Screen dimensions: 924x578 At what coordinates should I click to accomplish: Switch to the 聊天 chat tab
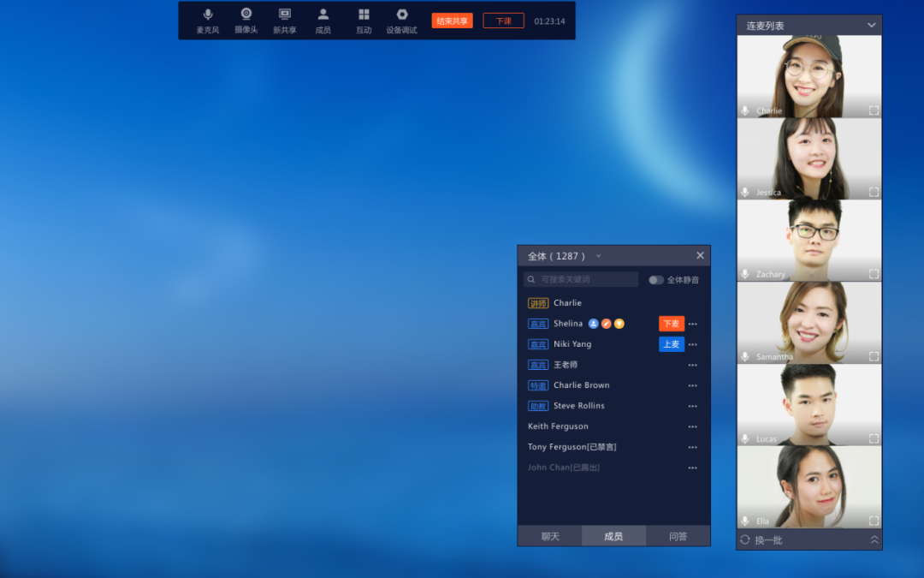[549, 536]
